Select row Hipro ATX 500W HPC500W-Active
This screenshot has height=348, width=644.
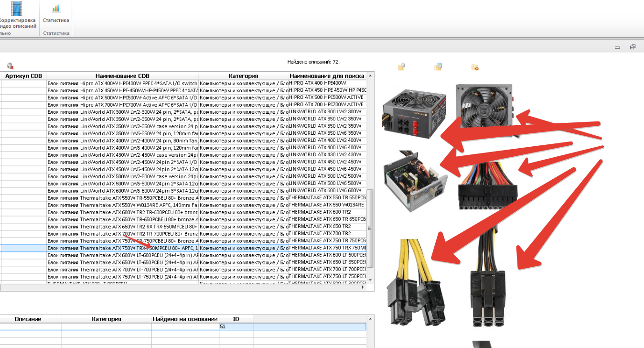[183, 98]
